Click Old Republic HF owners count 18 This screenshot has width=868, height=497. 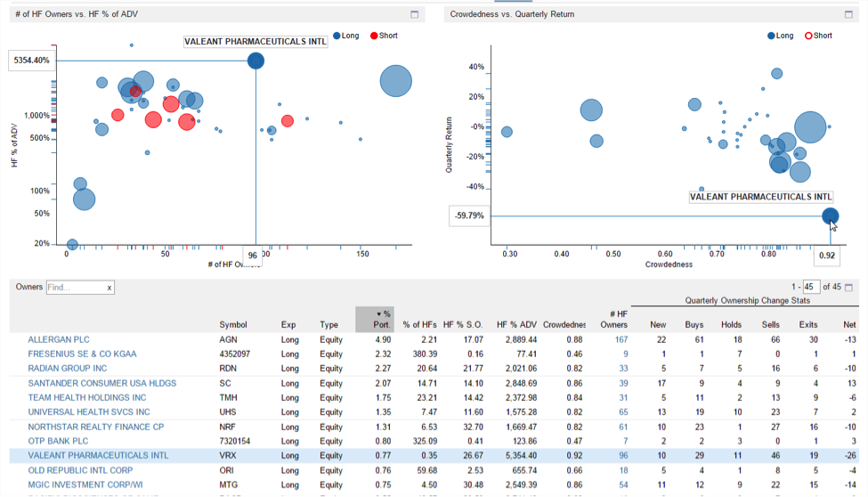[623, 470]
